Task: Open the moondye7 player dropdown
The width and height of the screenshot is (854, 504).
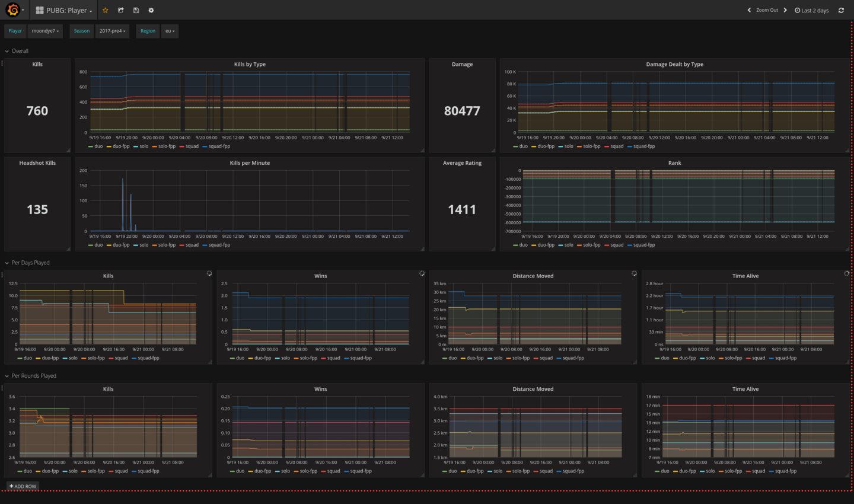Action: pyautogui.click(x=45, y=31)
